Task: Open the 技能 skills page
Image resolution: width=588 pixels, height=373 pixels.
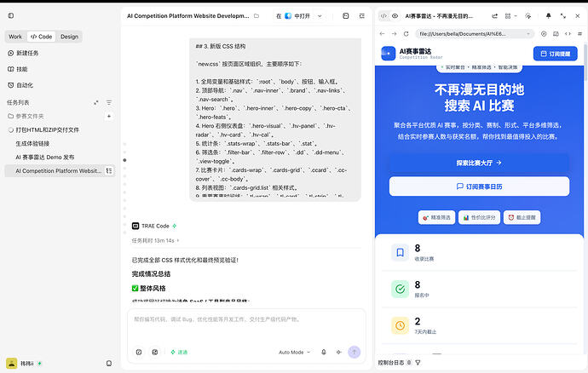Action: click(x=18, y=69)
